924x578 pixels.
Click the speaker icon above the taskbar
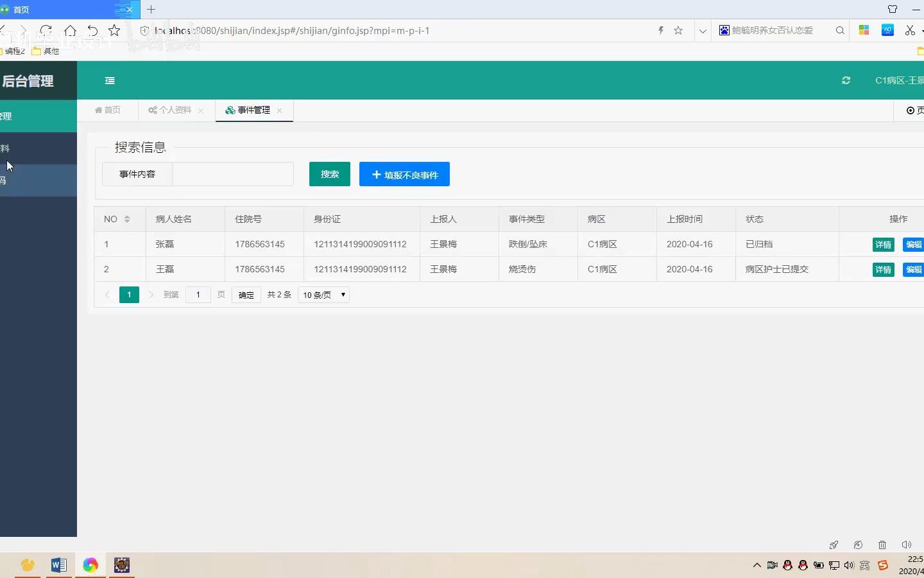pos(906,545)
